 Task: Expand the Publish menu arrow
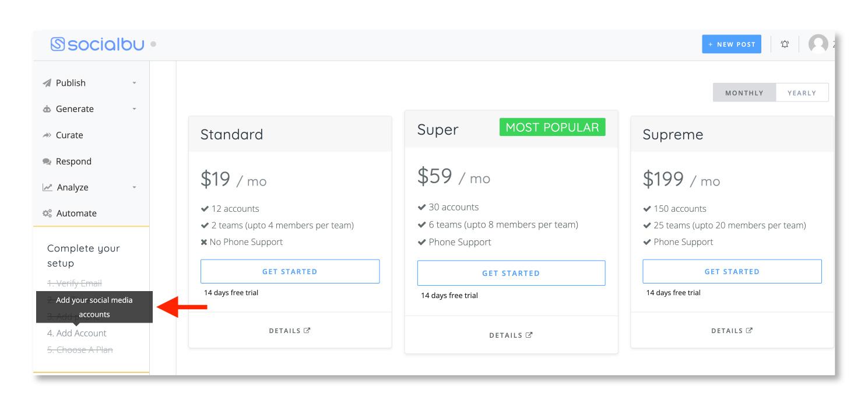click(x=134, y=83)
